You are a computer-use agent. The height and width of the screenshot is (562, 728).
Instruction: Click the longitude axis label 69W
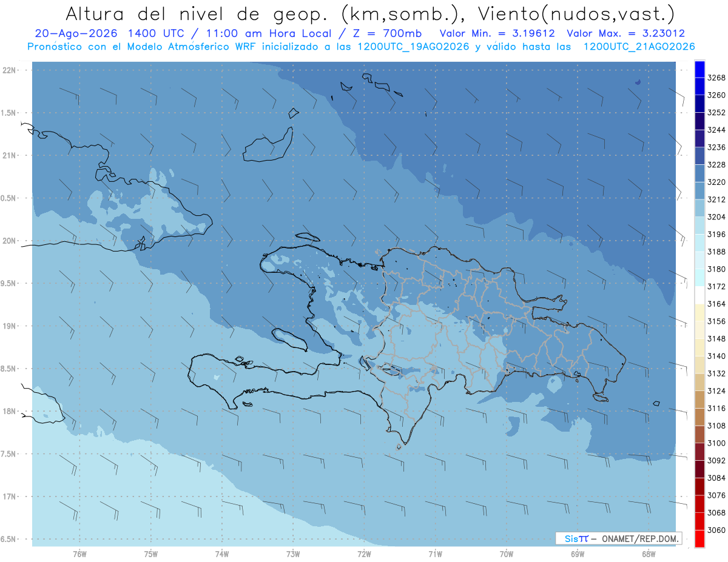pyautogui.click(x=578, y=554)
